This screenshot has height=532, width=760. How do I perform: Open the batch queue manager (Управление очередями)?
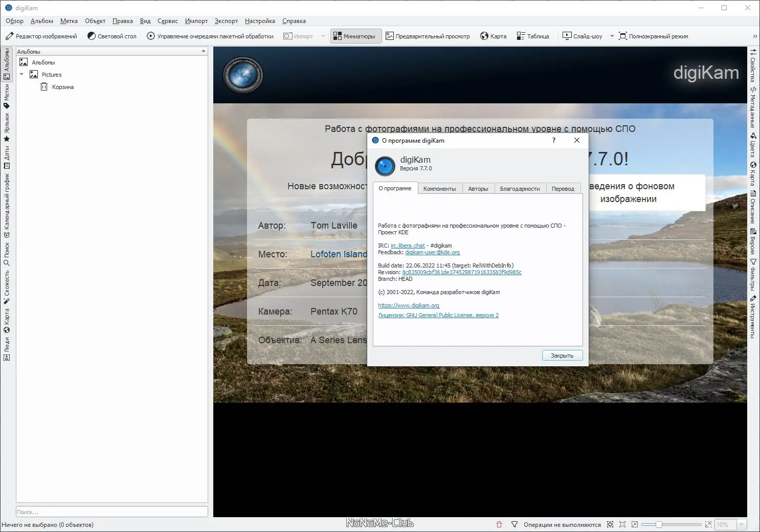point(210,36)
